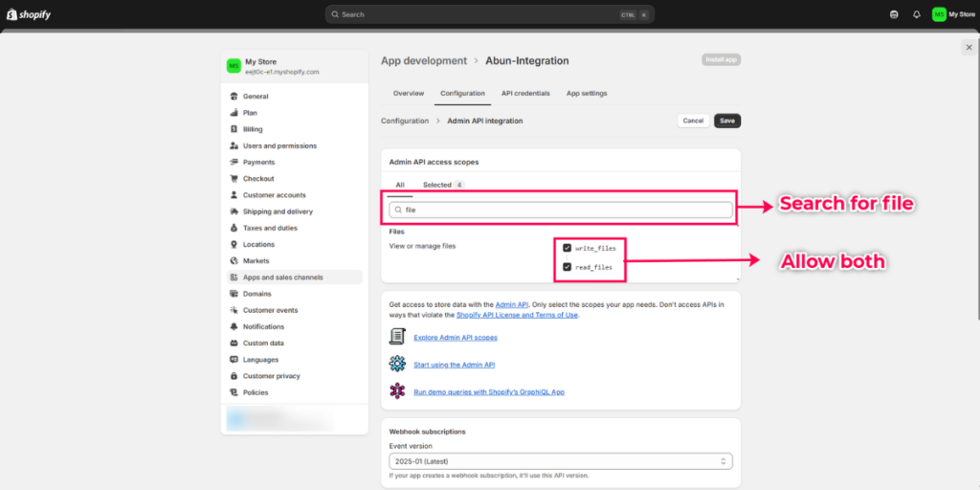The height and width of the screenshot is (490, 980).
Task: Select My Store header in sidebar
Action: (295, 66)
